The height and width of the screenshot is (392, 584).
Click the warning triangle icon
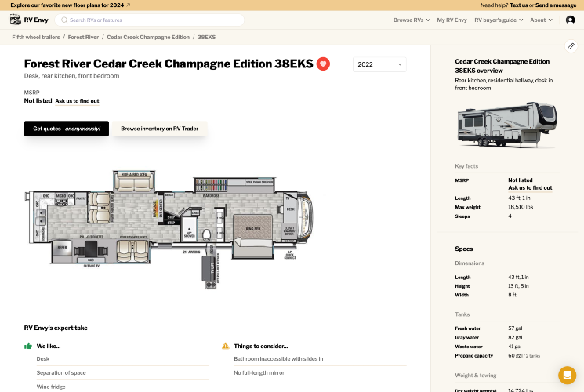tap(225, 347)
